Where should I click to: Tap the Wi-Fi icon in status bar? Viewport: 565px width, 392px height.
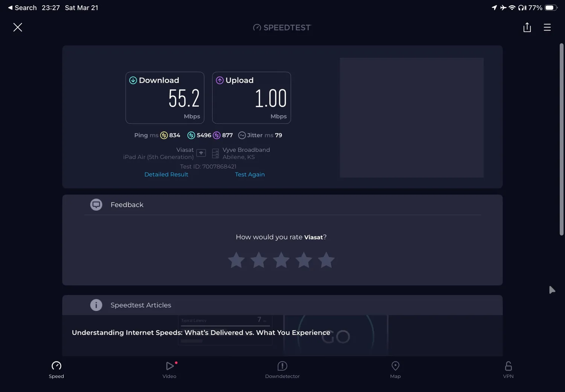(x=512, y=8)
